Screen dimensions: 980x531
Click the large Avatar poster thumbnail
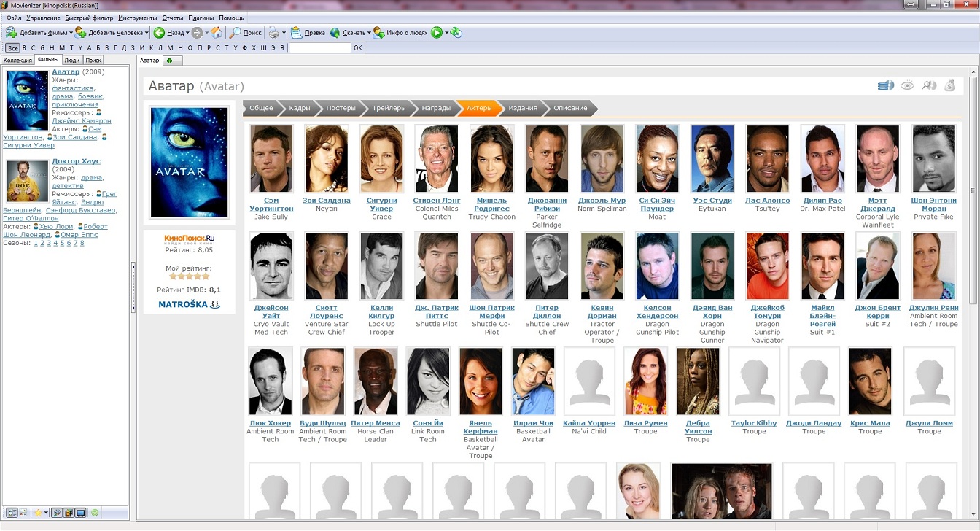tap(189, 162)
